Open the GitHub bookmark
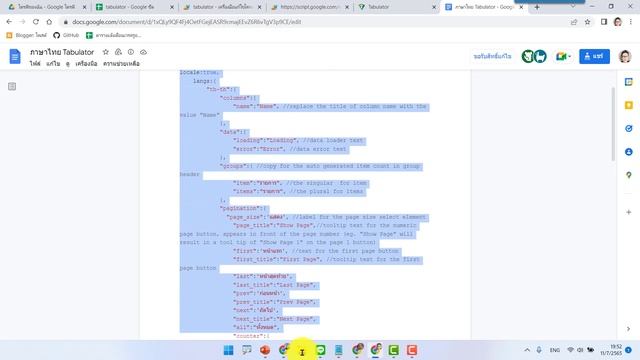 pos(66,35)
